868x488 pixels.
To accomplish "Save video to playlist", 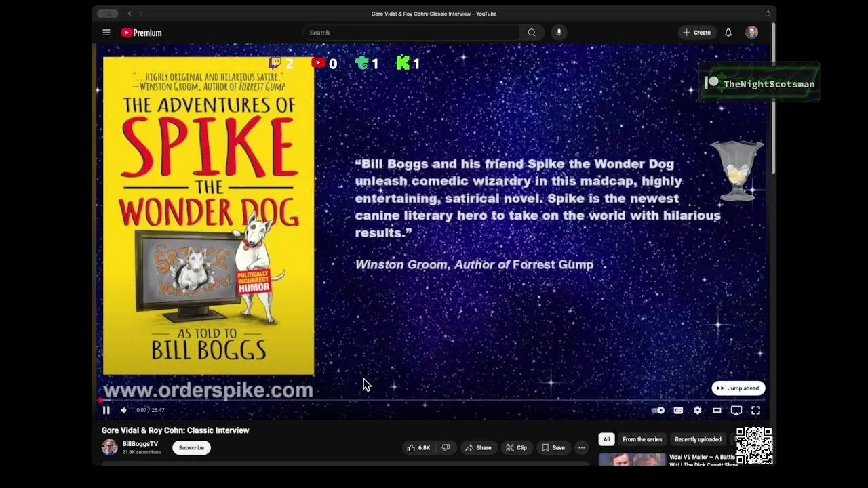I will pyautogui.click(x=553, y=447).
